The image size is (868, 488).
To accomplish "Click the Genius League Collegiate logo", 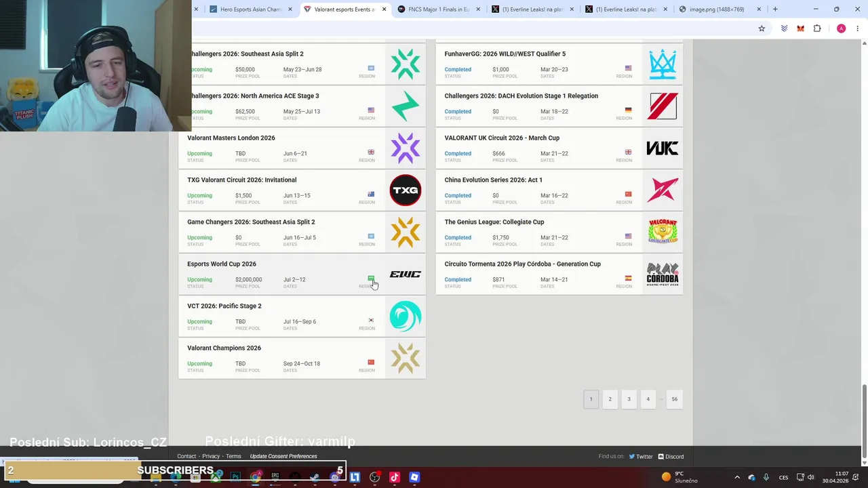I will (663, 232).
